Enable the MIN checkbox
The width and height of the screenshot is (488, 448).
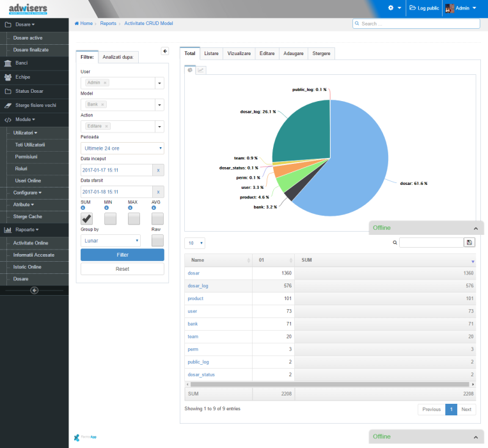pyautogui.click(x=111, y=219)
